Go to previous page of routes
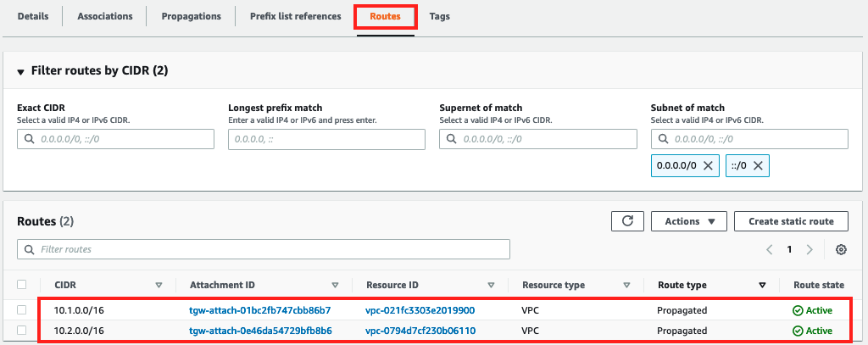868x345 pixels. click(x=770, y=250)
